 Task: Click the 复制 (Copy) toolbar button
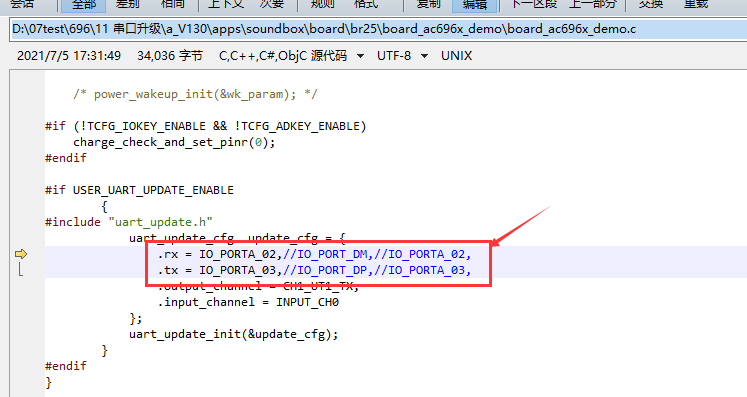pyautogui.click(x=428, y=5)
